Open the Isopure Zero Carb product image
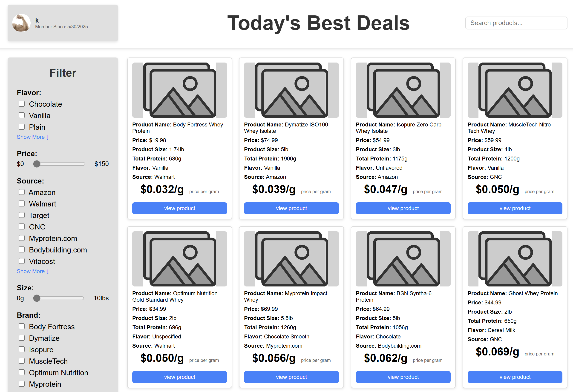The image size is (573, 392). pyautogui.click(x=403, y=90)
